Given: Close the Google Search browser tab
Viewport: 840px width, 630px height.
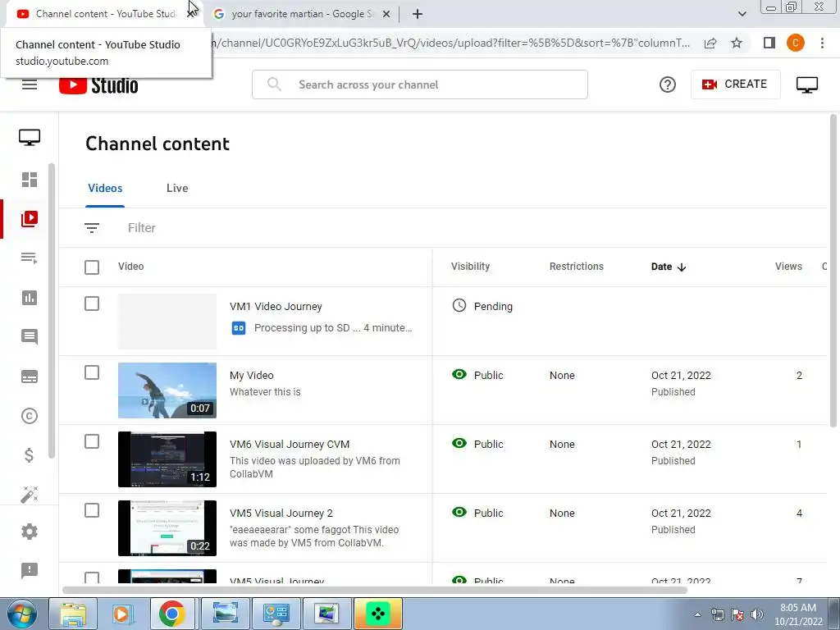Looking at the screenshot, I should [x=386, y=14].
